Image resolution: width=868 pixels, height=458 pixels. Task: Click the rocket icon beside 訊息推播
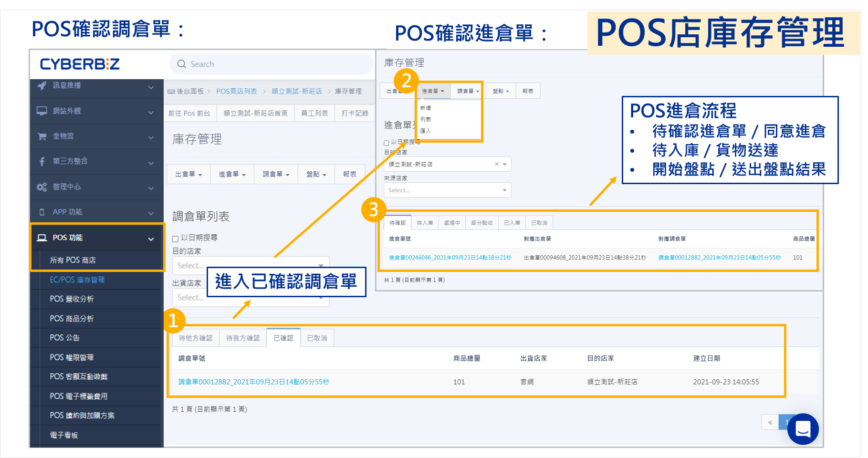[42, 85]
